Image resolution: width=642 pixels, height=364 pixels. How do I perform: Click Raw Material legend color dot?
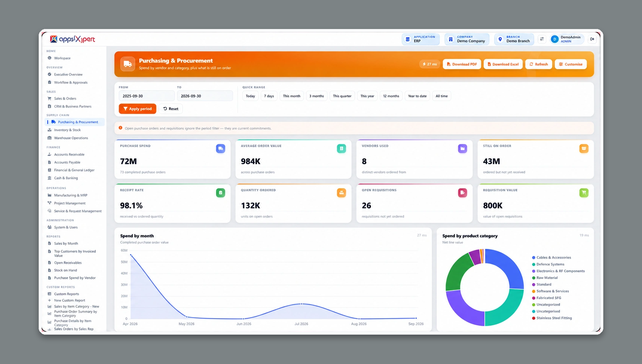533,278
